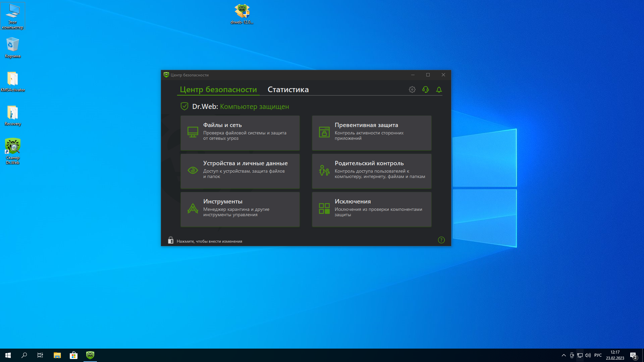644x362 pixels.
Task: Open the Родительский контроль tile
Action: (372, 171)
